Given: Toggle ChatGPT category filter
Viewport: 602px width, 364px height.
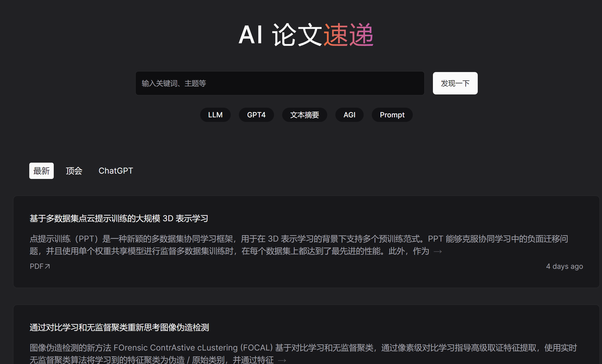Looking at the screenshot, I should tap(116, 171).
